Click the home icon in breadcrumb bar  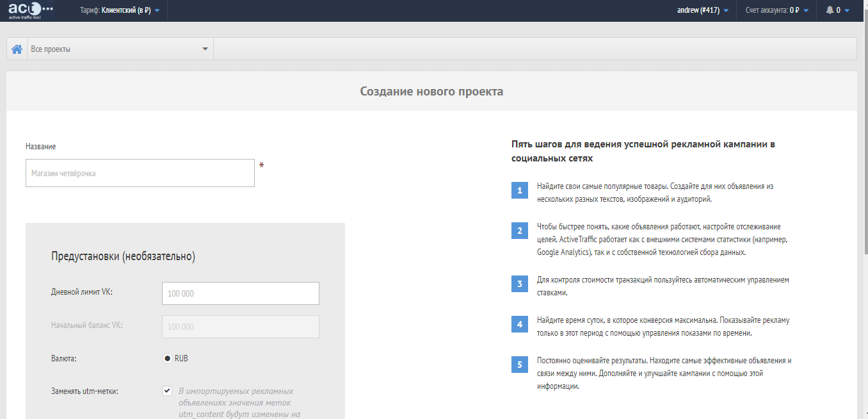(17, 49)
